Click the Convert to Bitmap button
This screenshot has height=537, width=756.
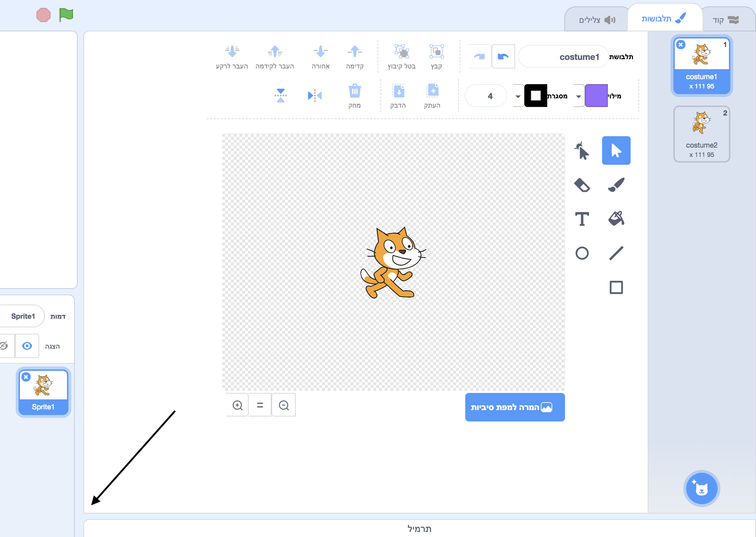515,407
